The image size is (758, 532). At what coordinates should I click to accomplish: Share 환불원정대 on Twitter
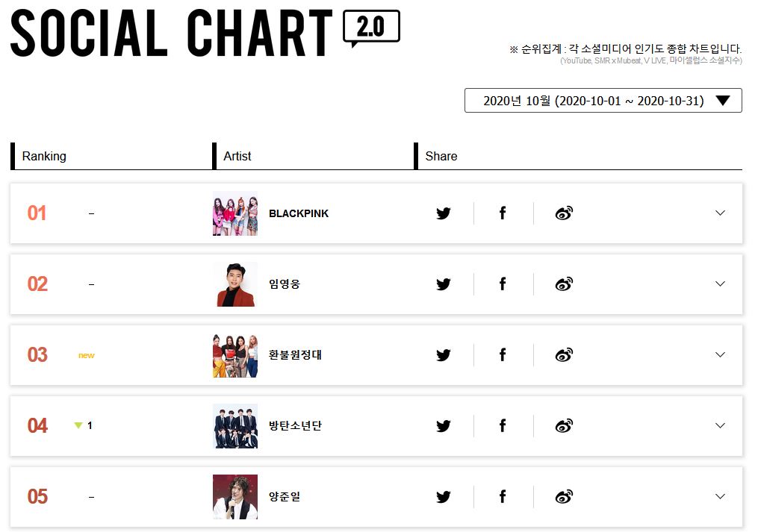pos(444,355)
